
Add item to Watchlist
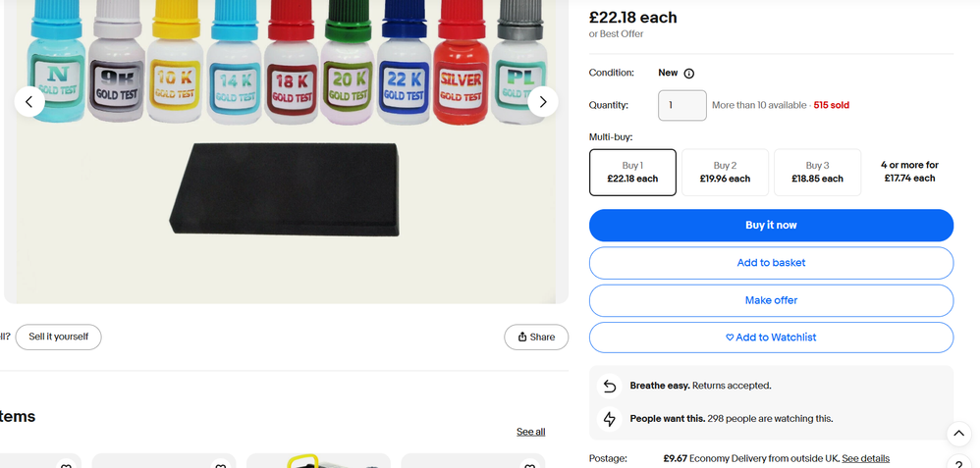click(x=771, y=338)
